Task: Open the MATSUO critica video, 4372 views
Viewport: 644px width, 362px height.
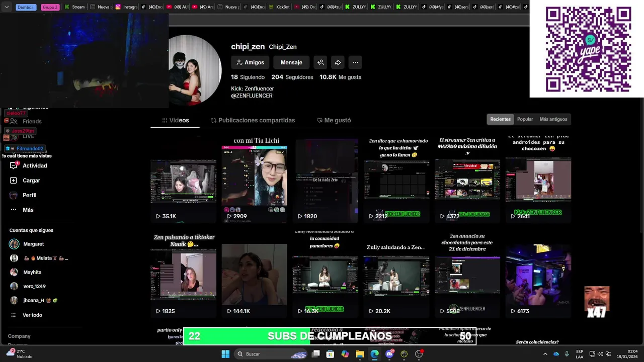Action: point(467,179)
